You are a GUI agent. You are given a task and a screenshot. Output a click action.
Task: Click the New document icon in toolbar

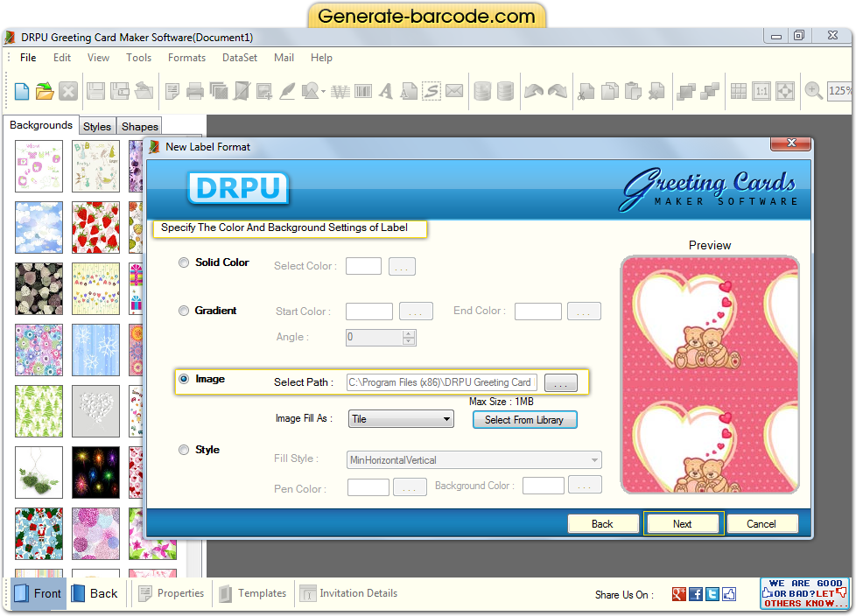pos(21,91)
